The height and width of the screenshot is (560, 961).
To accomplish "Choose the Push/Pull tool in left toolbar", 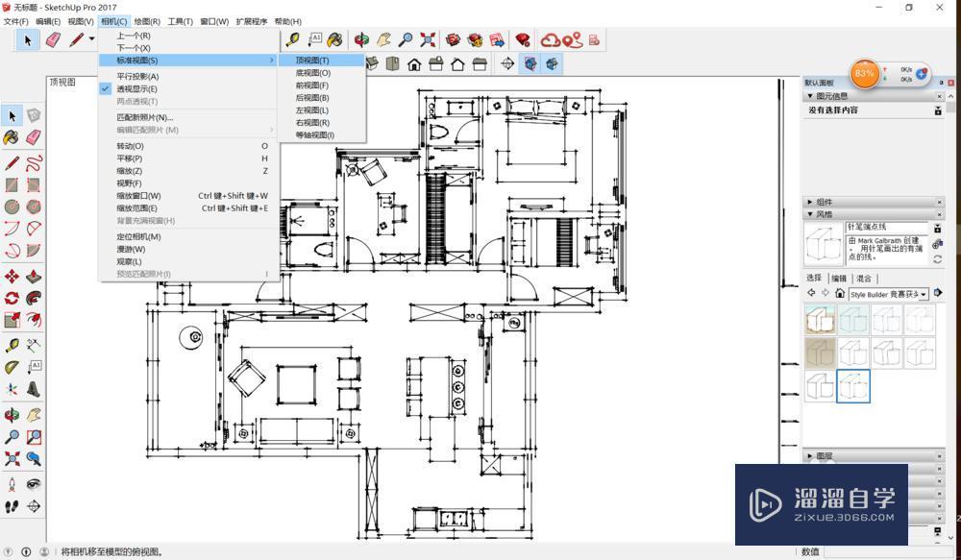I will 34,277.
